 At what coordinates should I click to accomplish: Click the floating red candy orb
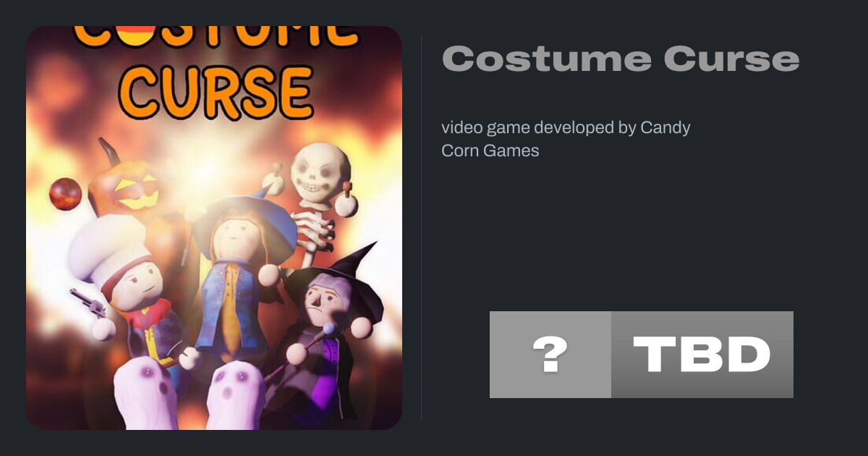[65, 195]
